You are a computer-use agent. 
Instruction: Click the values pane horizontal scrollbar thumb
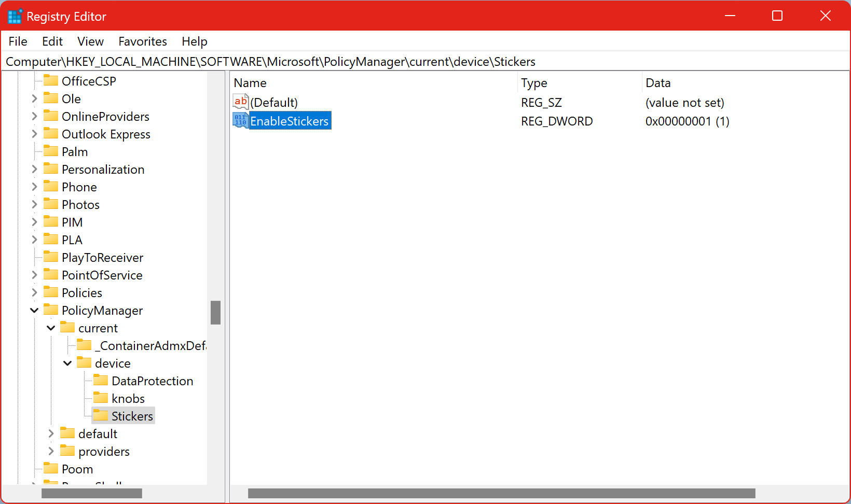pyautogui.click(x=501, y=493)
